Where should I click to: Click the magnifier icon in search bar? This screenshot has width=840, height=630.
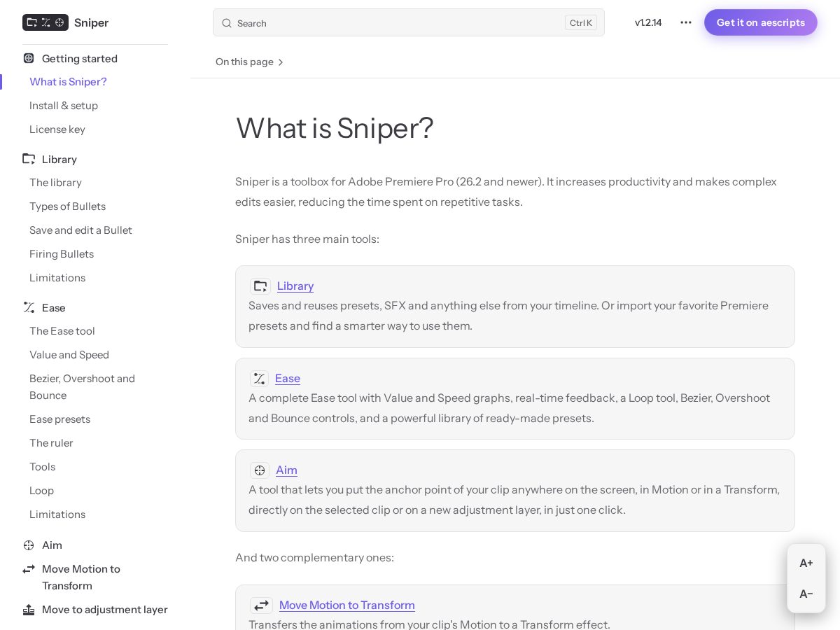tap(227, 23)
